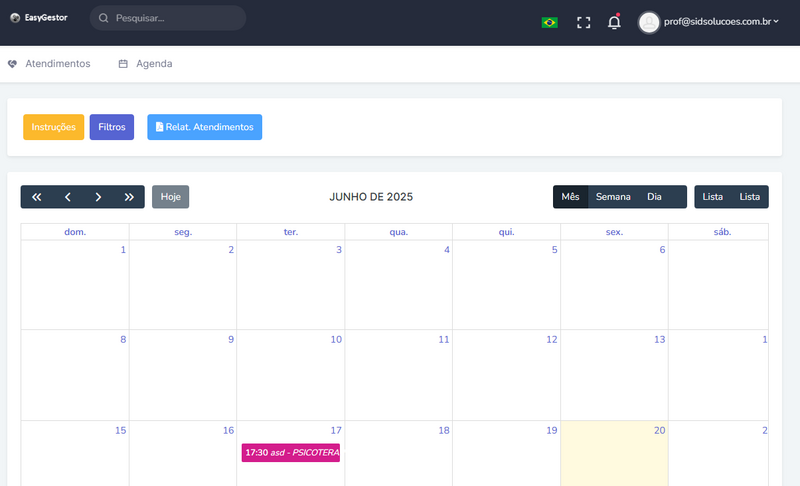
Task: Generate Relat. Atendimentos report
Action: pyautogui.click(x=205, y=127)
